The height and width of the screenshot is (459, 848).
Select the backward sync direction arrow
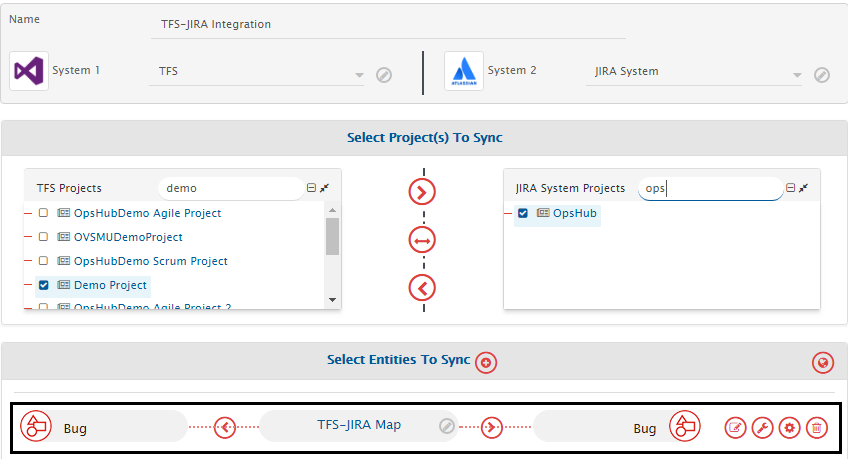click(x=423, y=288)
